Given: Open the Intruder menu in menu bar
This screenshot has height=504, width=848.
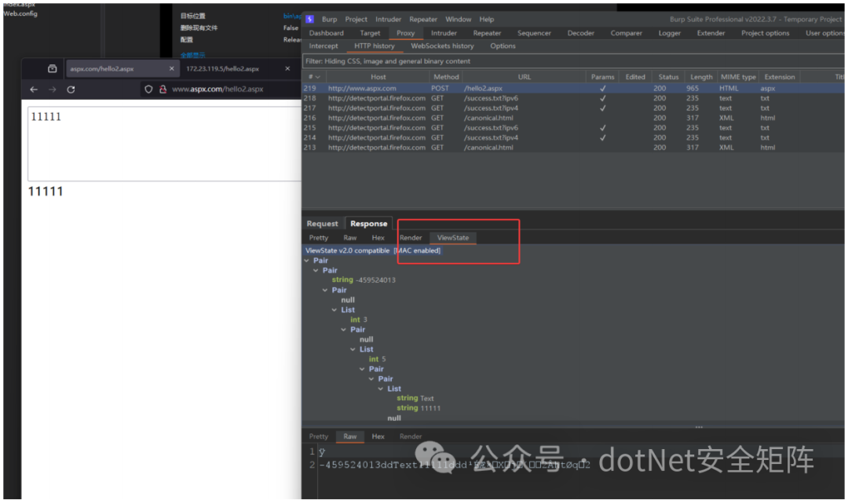Looking at the screenshot, I should [389, 19].
